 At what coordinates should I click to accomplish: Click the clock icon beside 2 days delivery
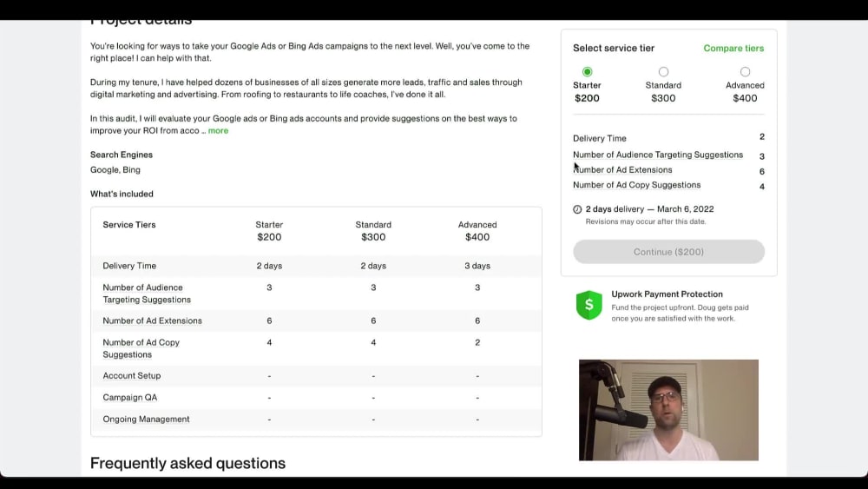click(577, 209)
